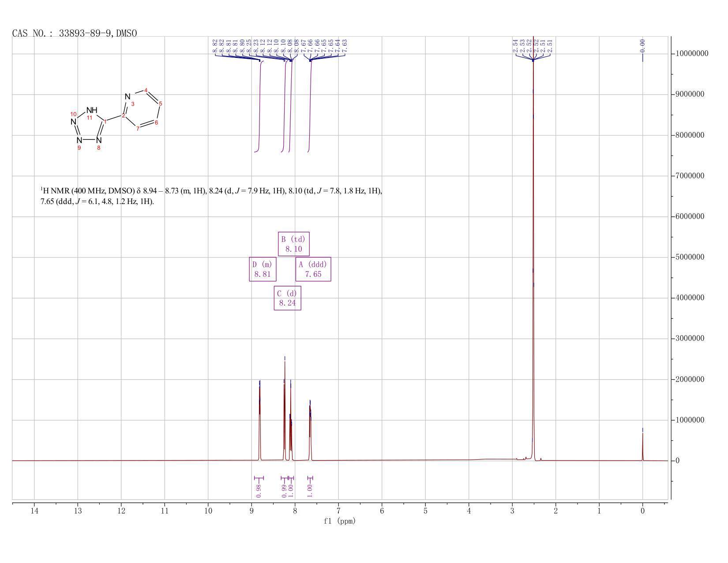
Task: Click the 3000000 intensity axis label
Action: pos(690,339)
